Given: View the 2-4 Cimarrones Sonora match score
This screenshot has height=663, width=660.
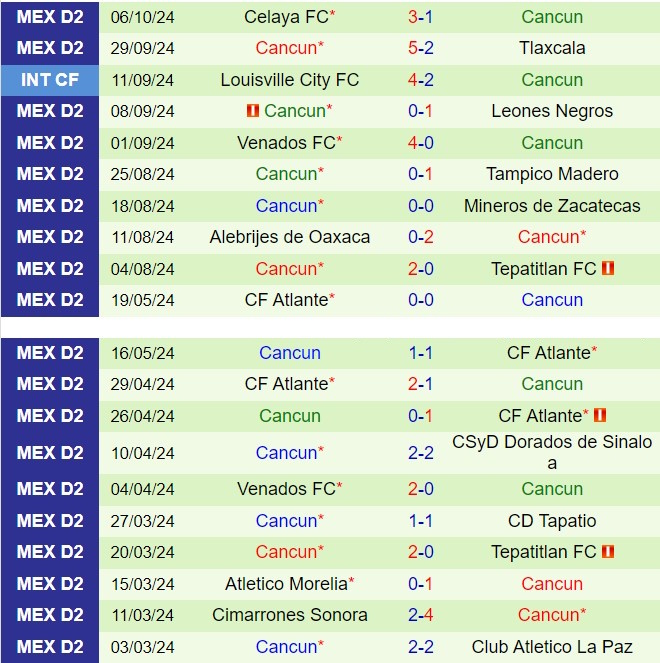Looking at the screenshot, I should click(x=420, y=615).
